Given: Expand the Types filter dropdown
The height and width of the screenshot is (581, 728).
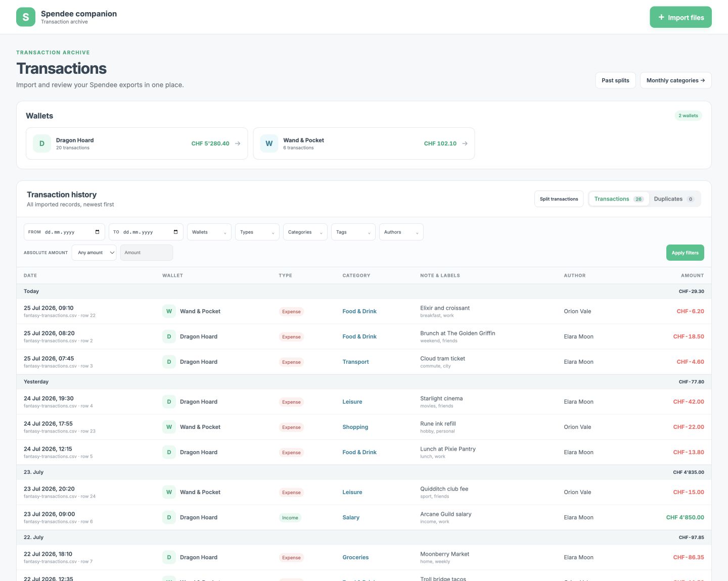Looking at the screenshot, I should (x=257, y=232).
